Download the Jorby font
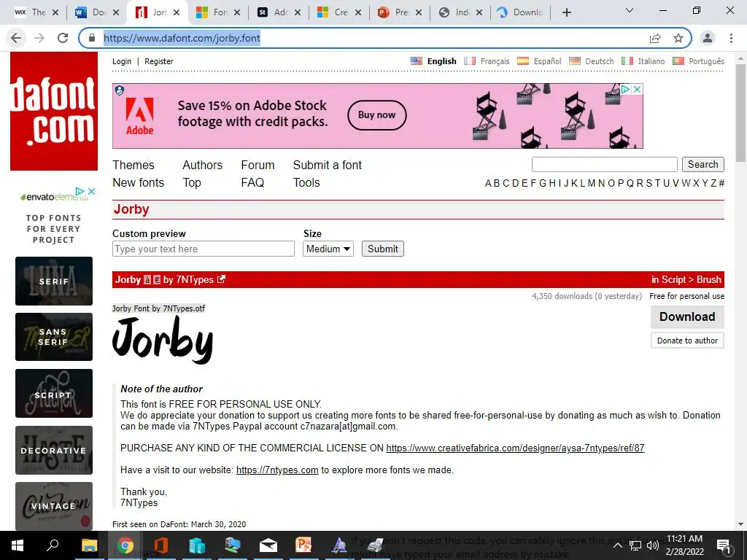Screen dimensions: 747x560 [687, 316]
